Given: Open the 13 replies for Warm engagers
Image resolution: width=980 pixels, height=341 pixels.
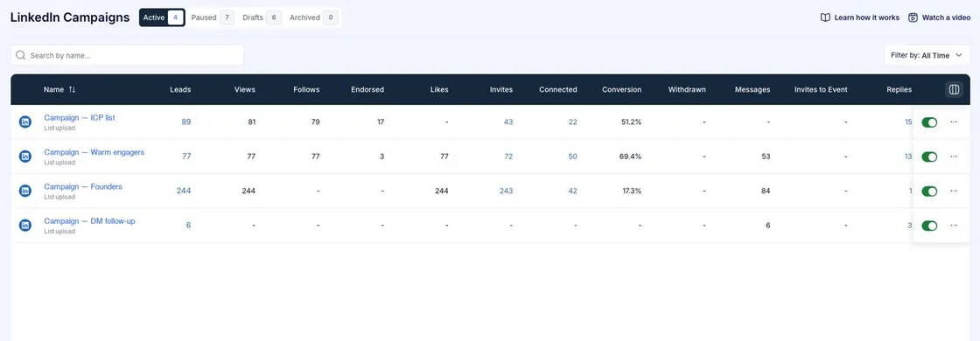Looking at the screenshot, I should coord(908,157).
